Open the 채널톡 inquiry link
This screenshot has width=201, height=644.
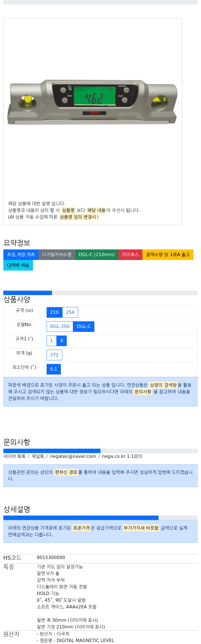[38, 456]
